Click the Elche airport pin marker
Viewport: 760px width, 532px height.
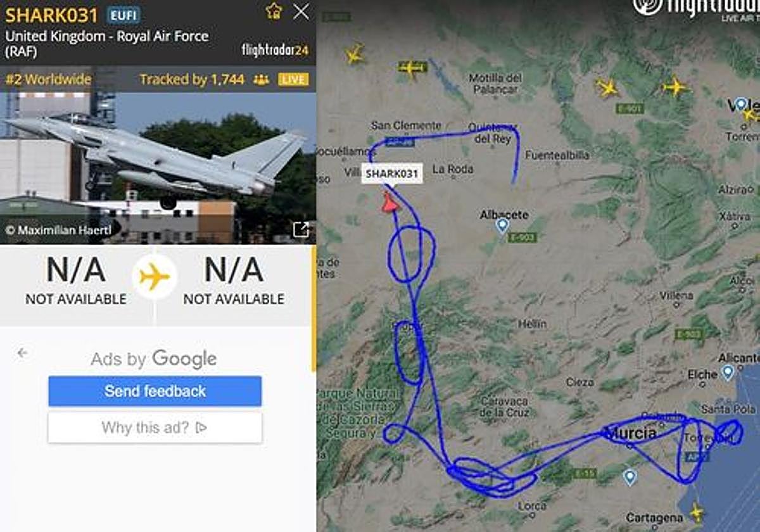pyautogui.click(x=728, y=372)
